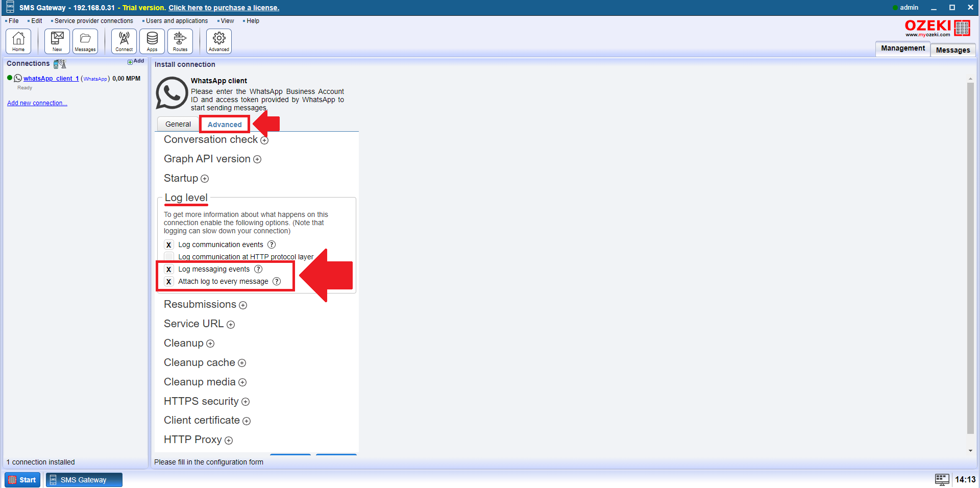
Task: Open Service provider connections menu
Action: click(93, 21)
